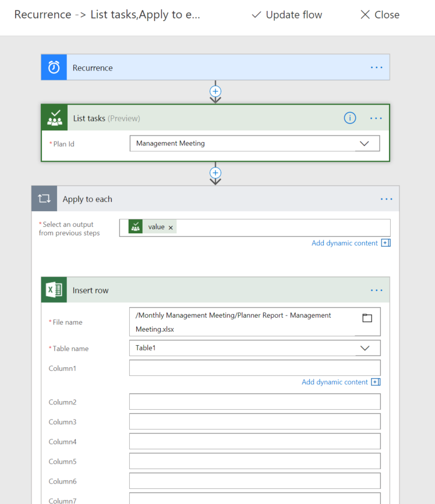
Task: Open the List tasks ellipsis menu
Action: pyautogui.click(x=376, y=118)
